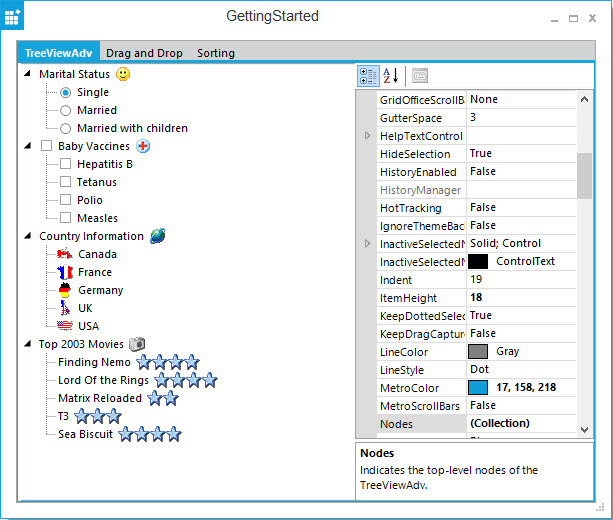Click the Alphabetical sort icon
This screenshot has height=520, width=613.
pos(391,76)
